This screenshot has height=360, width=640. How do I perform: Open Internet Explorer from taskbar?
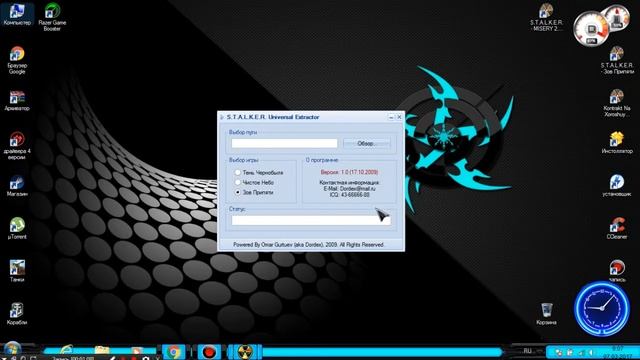click(66, 351)
